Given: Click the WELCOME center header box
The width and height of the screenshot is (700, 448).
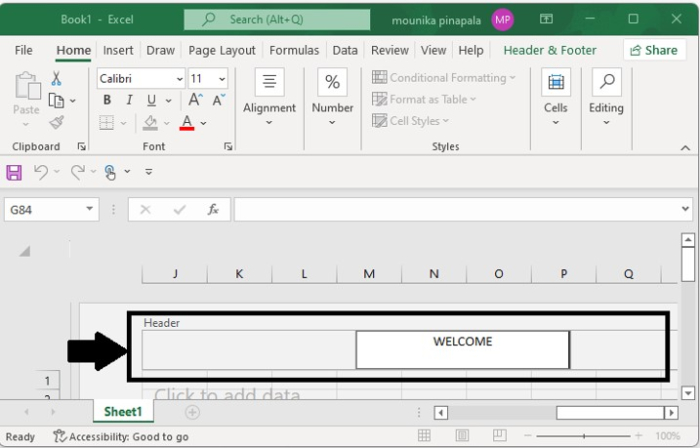Looking at the screenshot, I should (x=462, y=350).
